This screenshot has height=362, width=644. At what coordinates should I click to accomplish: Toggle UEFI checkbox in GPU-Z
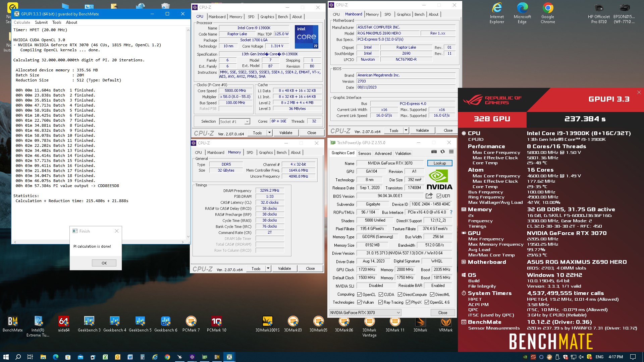click(x=439, y=196)
